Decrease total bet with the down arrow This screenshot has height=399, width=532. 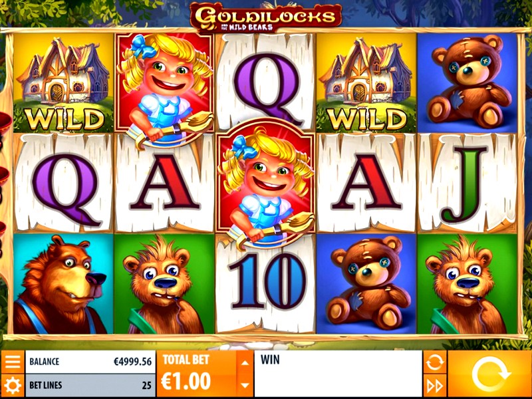click(245, 385)
